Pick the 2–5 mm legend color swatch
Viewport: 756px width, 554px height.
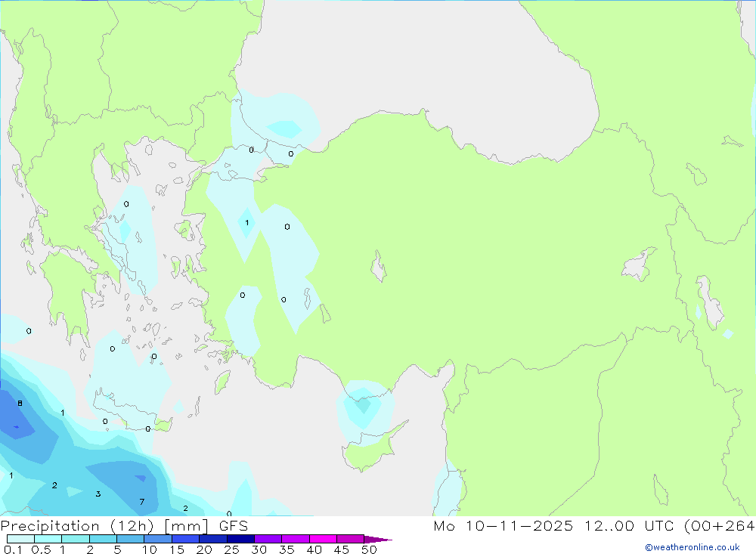(103, 539)
